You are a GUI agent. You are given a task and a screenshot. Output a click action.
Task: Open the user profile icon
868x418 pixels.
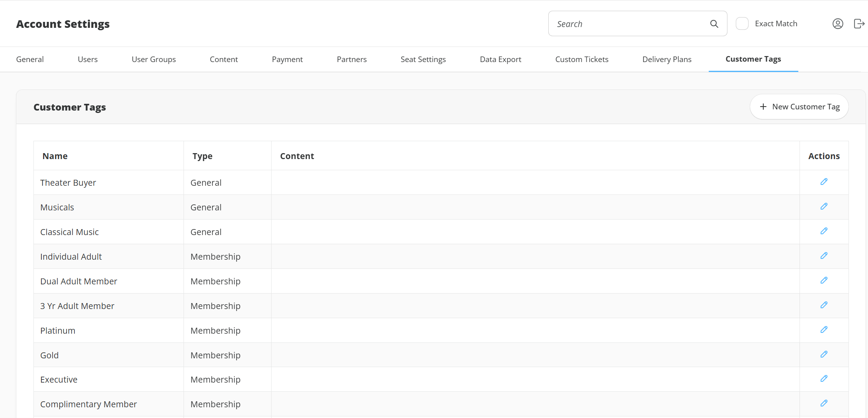click(x=838, y=24)
